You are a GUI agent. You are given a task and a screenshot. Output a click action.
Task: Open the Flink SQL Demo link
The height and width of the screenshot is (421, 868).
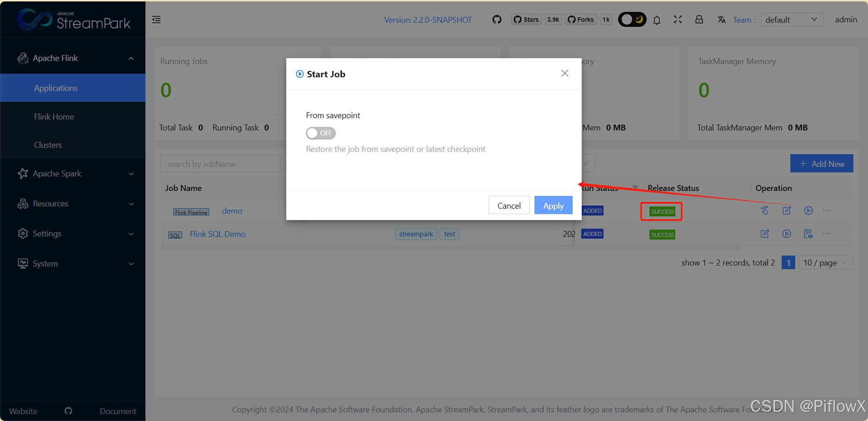[x=218, y=234]
